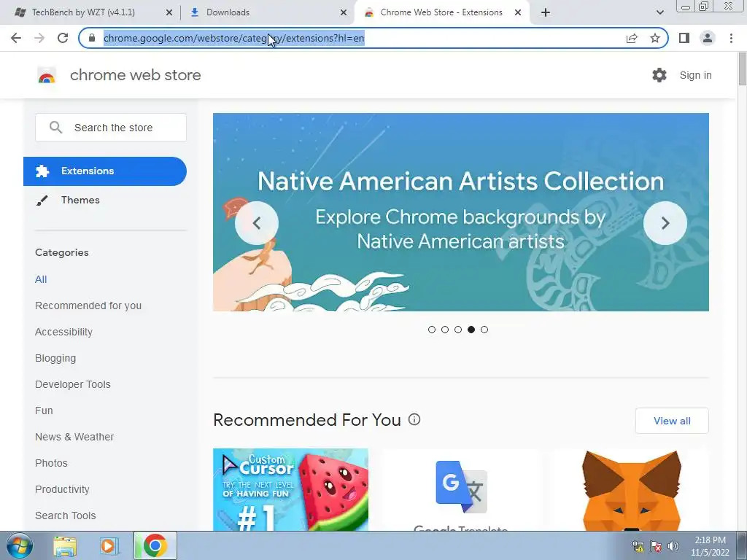747x560 pixels.
Task: Click the address bar URL
Action: click(x=234, y=38)
